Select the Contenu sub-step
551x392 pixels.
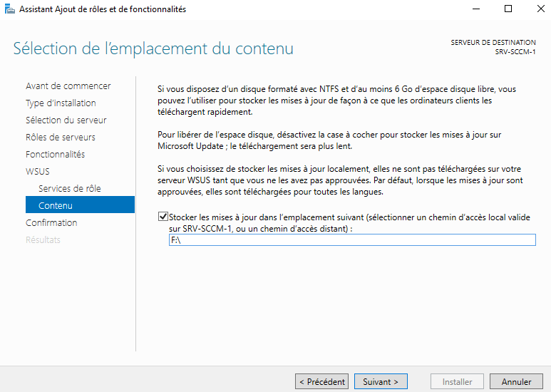click(x=56, y=206)
